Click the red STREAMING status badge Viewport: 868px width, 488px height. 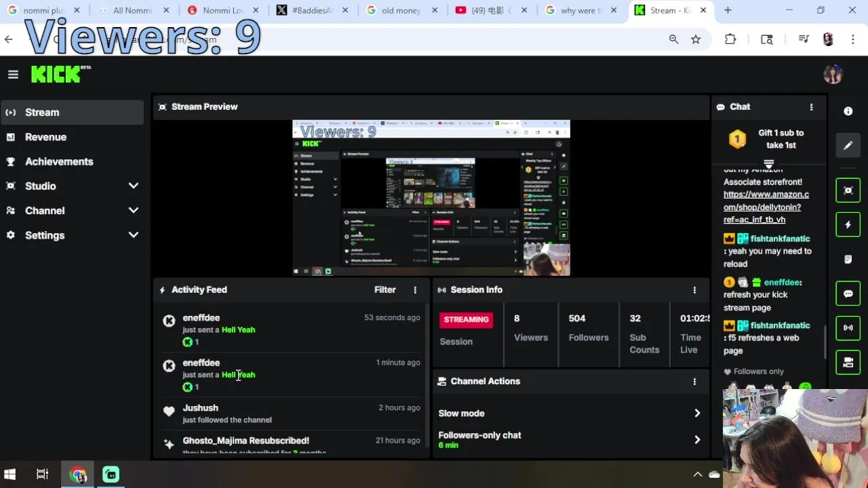466,320
